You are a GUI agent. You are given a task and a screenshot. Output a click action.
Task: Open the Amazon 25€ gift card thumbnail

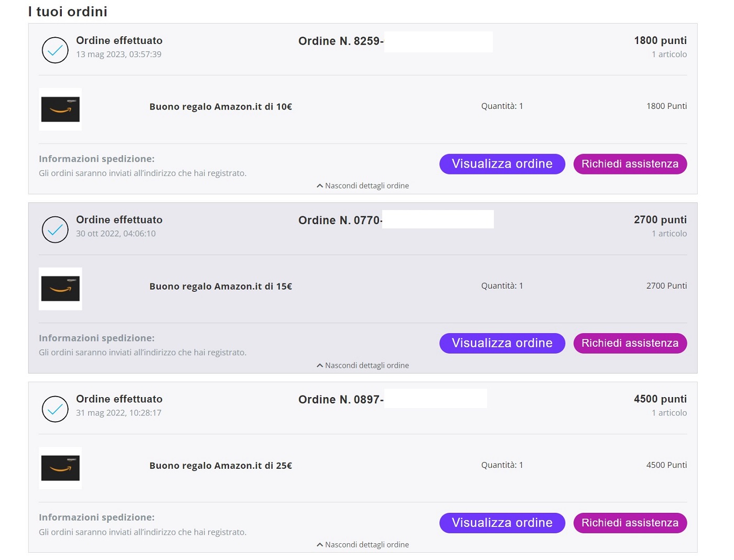pos(60,468)
